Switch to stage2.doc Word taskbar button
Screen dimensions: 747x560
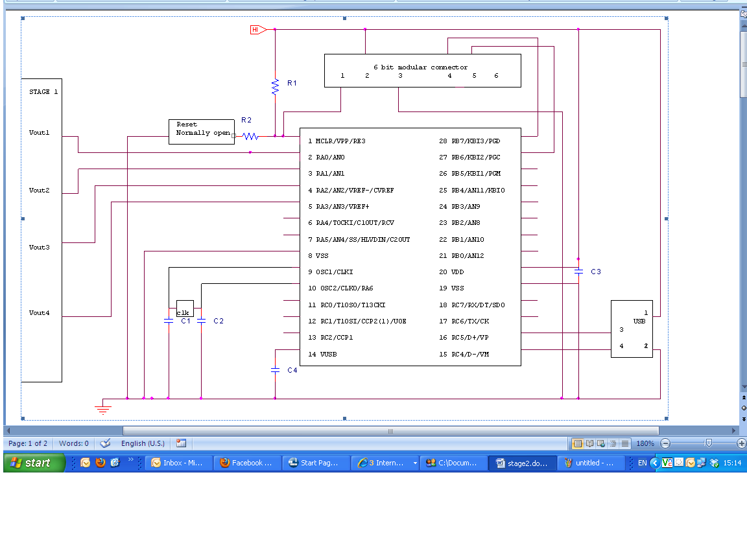523,463
